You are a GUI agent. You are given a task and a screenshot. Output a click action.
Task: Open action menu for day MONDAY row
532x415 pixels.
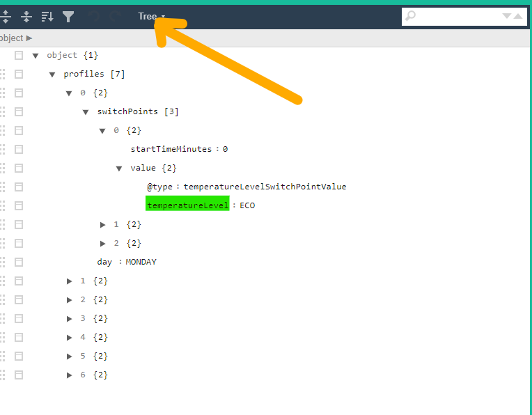(19, 262)
